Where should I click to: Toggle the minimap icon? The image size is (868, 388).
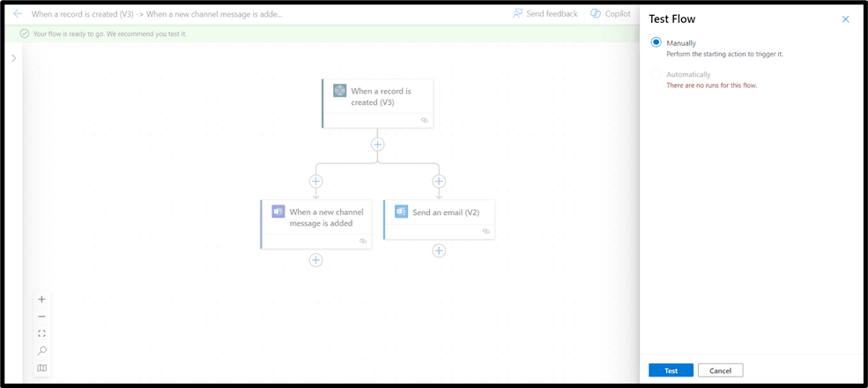pos(41,368)
